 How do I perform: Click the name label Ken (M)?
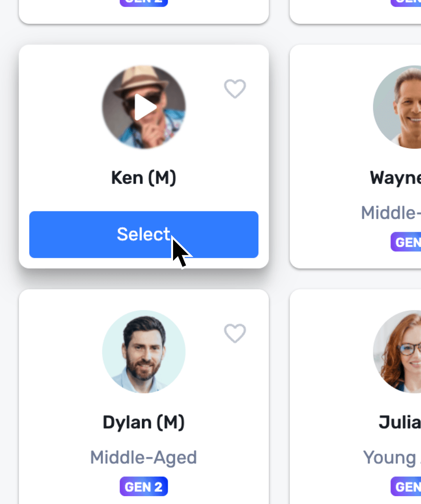click(143, 178)
